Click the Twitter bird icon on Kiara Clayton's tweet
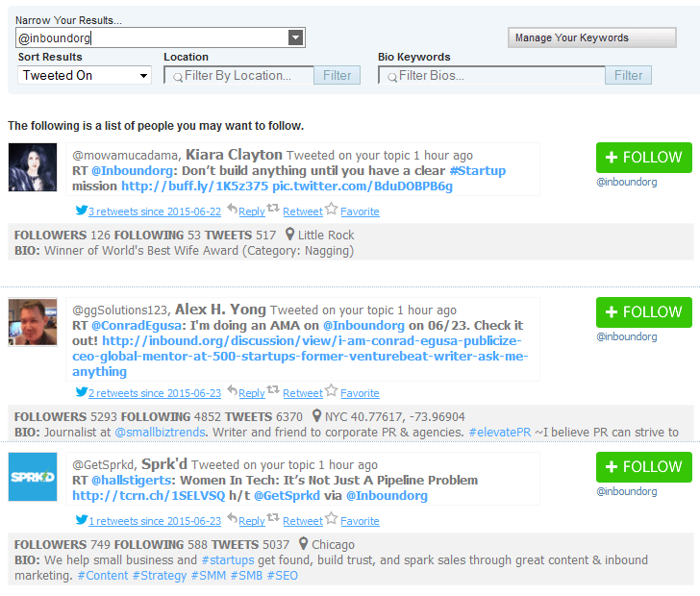This screenshot has height=596, width=700. click(x=82, y=211)
